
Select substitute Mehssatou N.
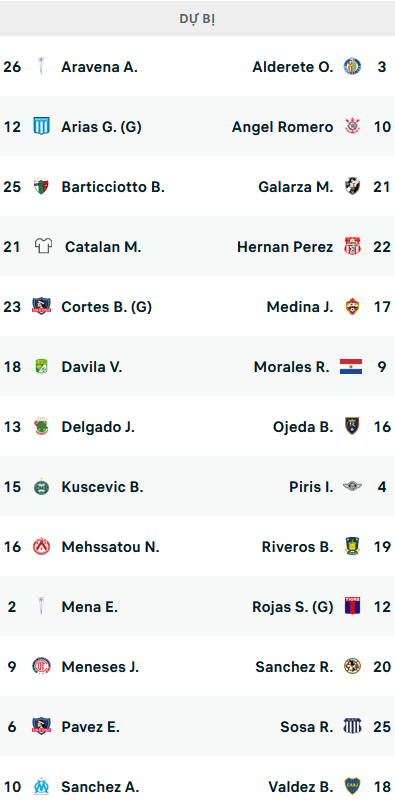(110, 547)
